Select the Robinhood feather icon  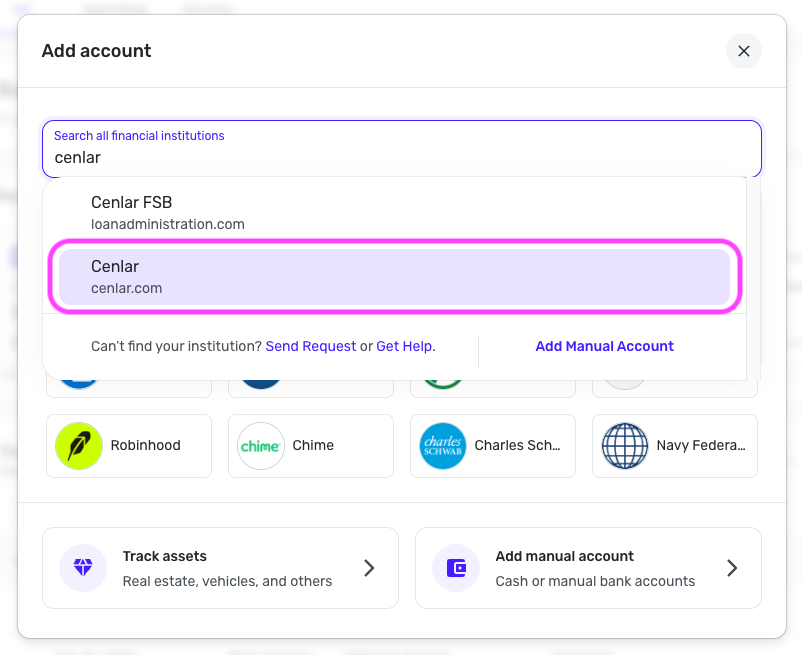[x=79, y=446]
